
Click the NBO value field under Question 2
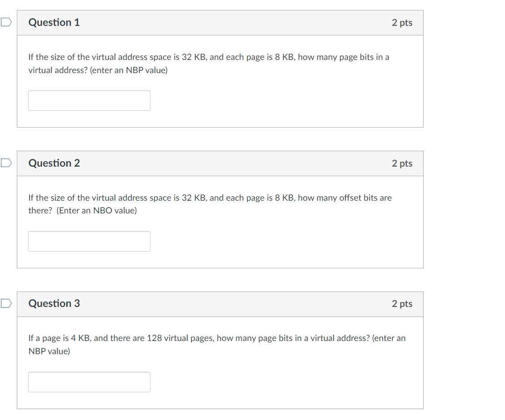(89, 241)
